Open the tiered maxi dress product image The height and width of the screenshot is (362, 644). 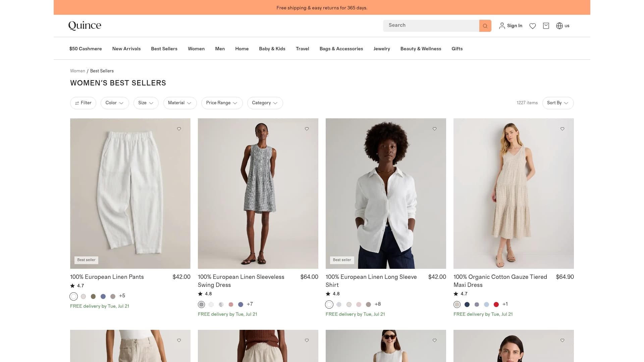click(x=514, y=193)
